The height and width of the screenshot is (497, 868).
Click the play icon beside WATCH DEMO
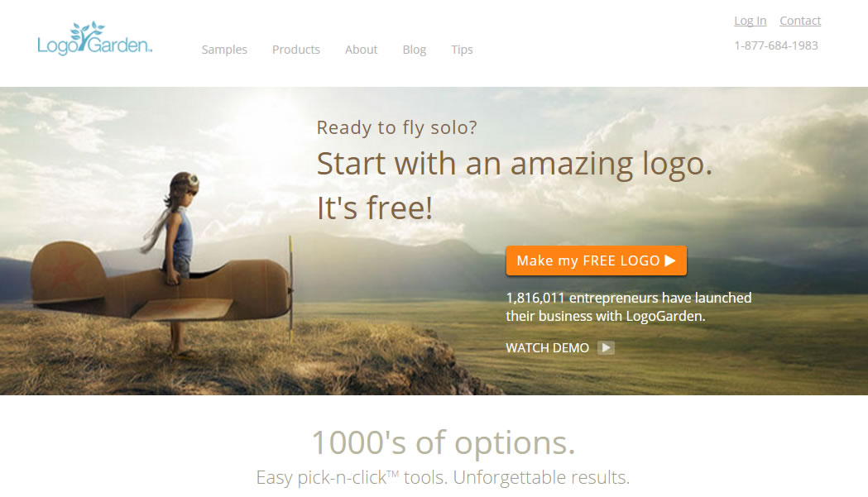(x=607, y=347)
